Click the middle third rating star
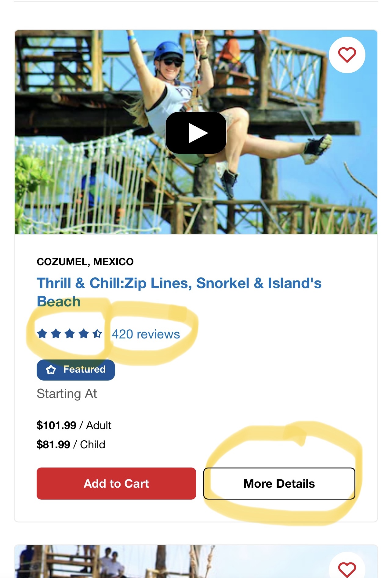392x578 pixels. [x=70, y=334]
